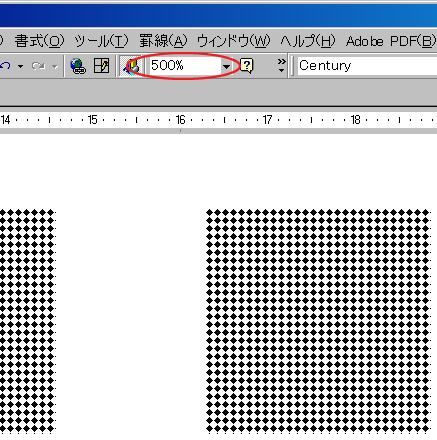Click the Redo arrow icon
Viewport: 437px width, 440px height.
point(38,66)
